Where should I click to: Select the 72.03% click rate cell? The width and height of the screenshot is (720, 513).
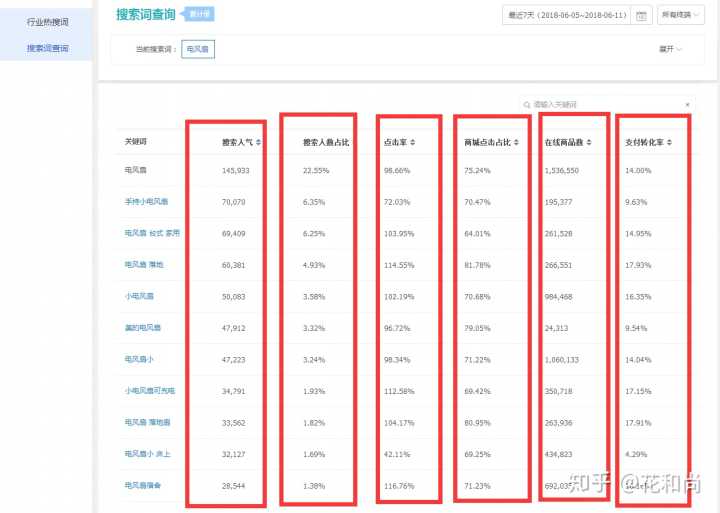397,202
